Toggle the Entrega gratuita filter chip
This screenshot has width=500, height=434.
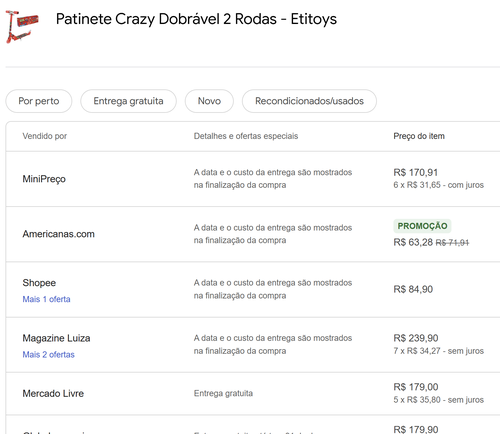click(x=128, y=101)
